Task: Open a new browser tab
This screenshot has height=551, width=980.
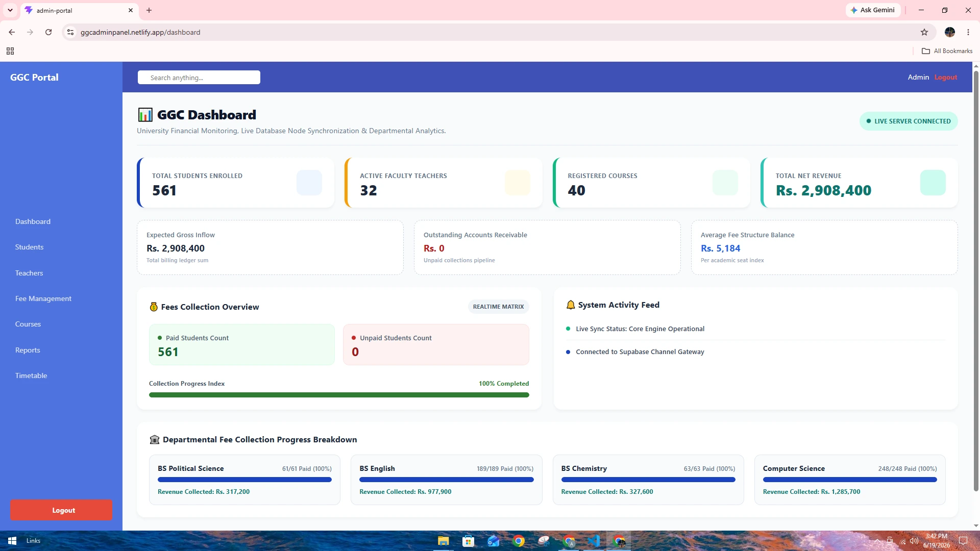Action: [x=149, y=10]
